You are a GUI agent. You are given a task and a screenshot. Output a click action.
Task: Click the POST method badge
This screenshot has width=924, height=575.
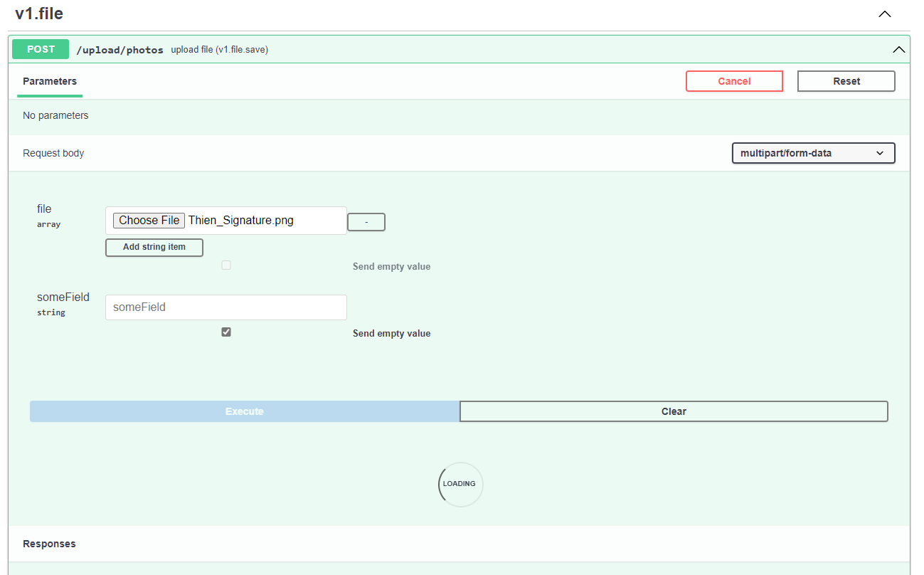[40, 49]
